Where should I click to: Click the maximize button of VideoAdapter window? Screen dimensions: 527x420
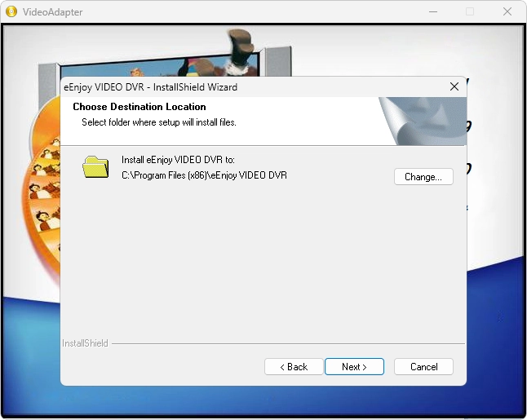coord(470,11)
